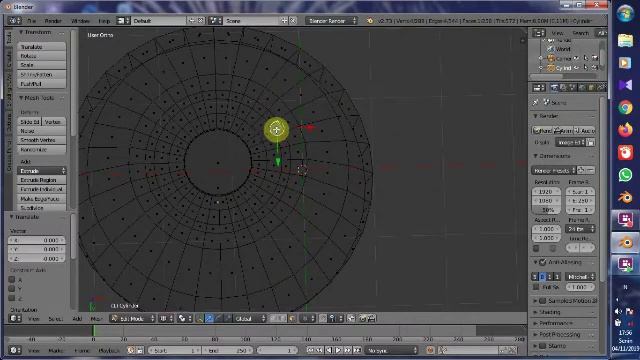This screenshot has width=640, height=360.
Task: Click the jump to last frame icon
Action: coord(357,350)
